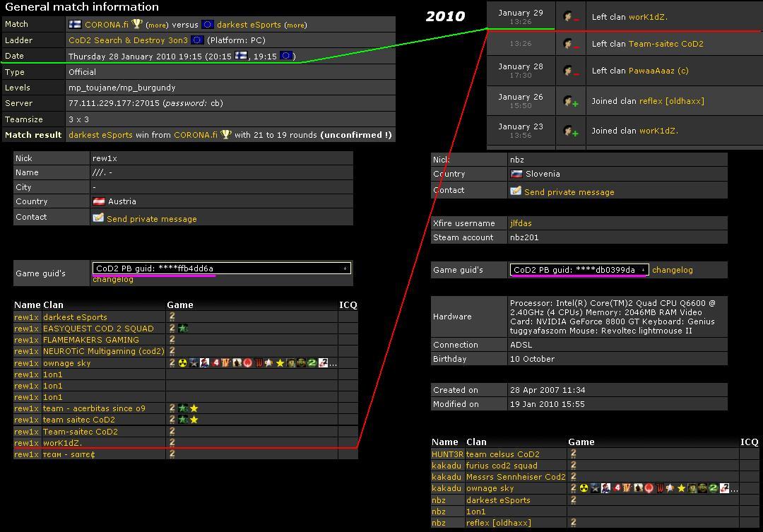The image size is (763, 532).
Task: Click the Austria flag icon in rew1x's profile
Action: (98, 201)
